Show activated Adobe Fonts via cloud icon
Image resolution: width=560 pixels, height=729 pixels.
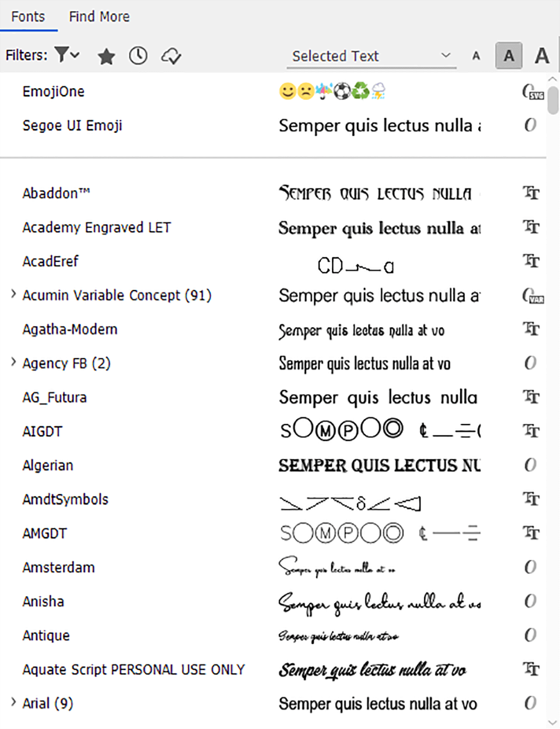click(x=171, y=55)
